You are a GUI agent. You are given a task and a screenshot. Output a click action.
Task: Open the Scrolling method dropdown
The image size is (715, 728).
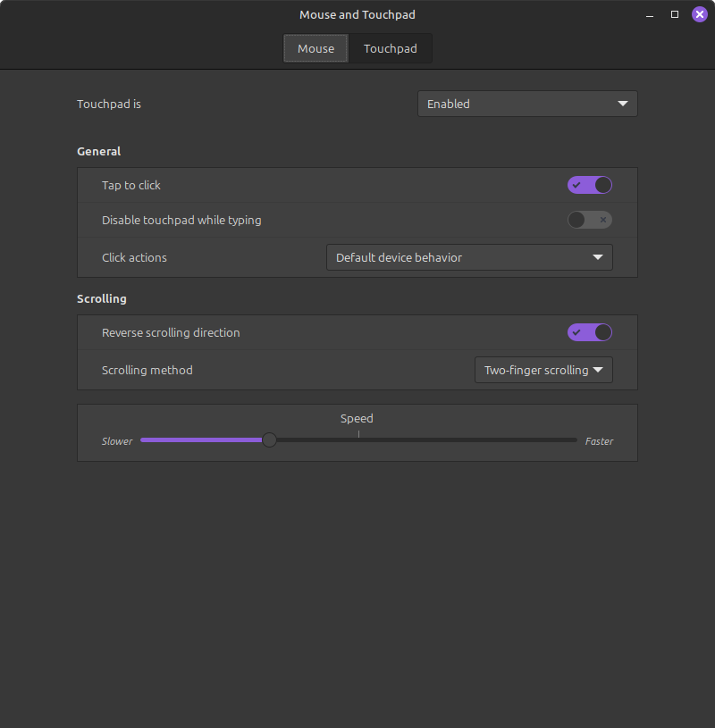543,370
